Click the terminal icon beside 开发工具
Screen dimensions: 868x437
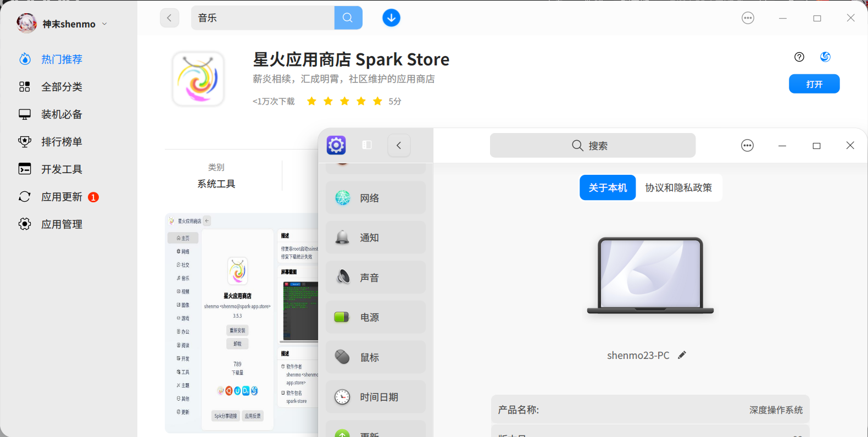(25, 169)
